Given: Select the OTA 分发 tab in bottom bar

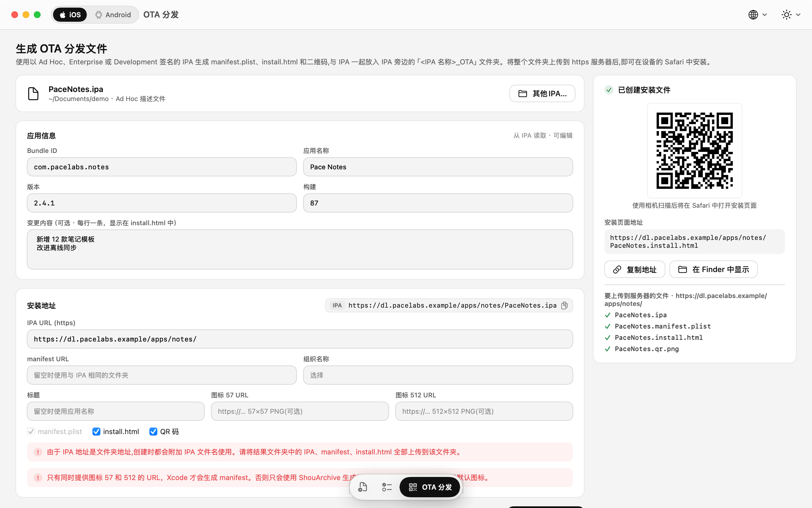Looking at the screenshot, I should click(430, 487).
